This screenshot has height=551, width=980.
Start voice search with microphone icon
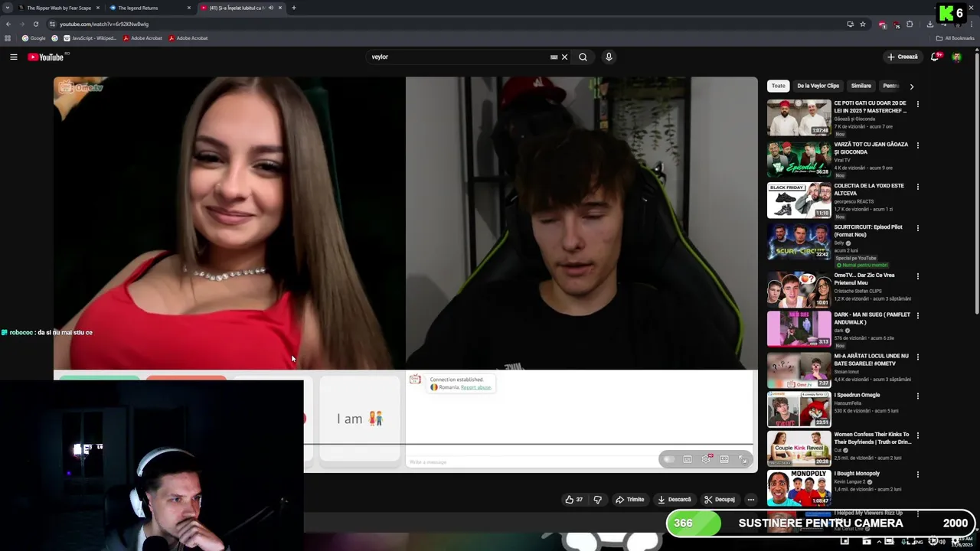[x=609, y=57]
